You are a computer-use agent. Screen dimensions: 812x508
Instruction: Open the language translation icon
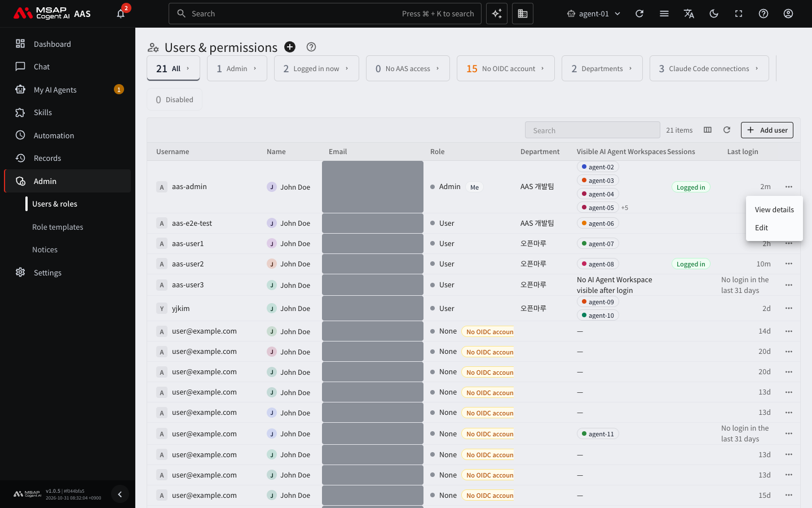coord(689,14)
